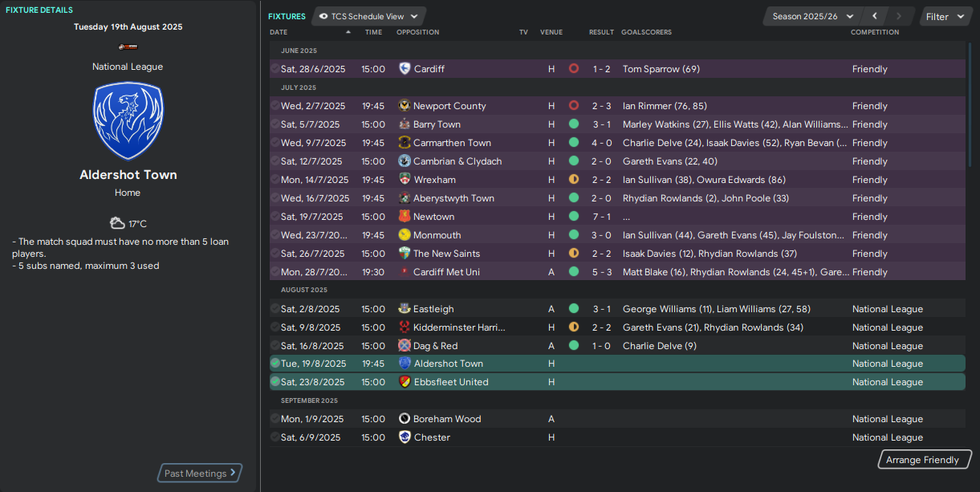Screen dimensions: 980x492
Task: Click the Ebbsfleet United crest icon
Action: pyautogui.click(x=405, y=382)
